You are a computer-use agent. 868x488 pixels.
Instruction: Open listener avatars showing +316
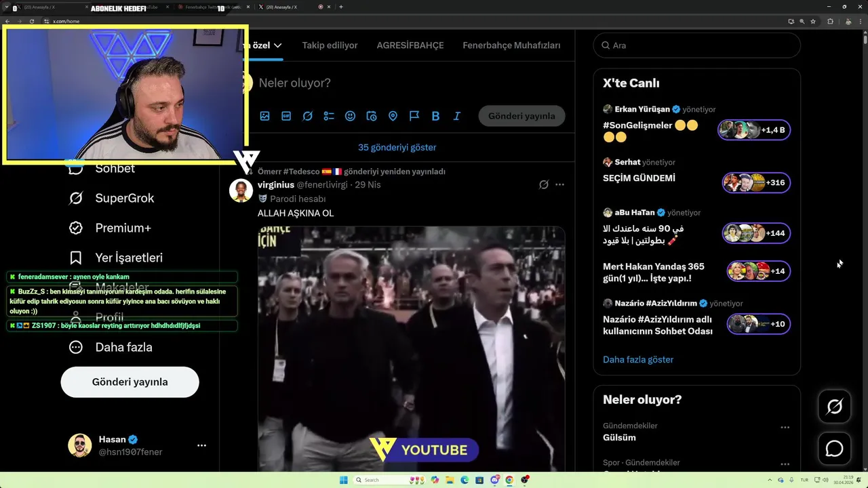[x=756, y=182]
